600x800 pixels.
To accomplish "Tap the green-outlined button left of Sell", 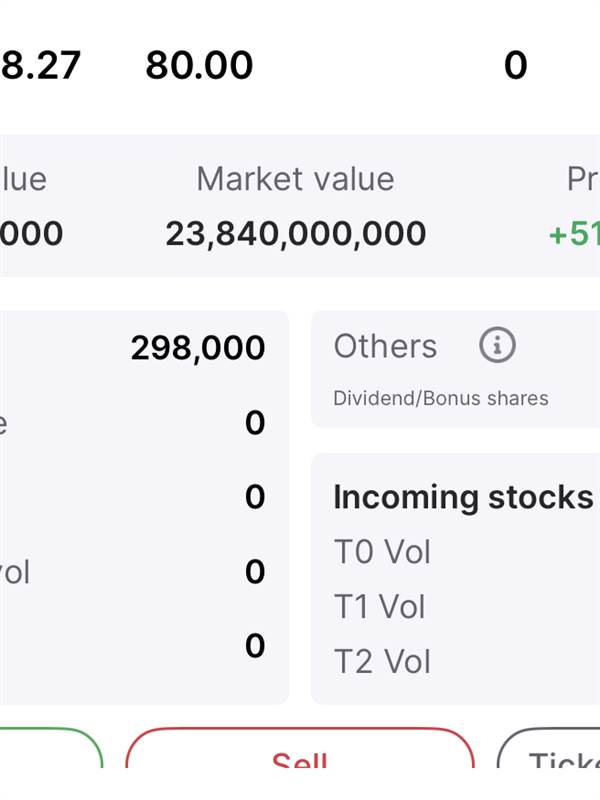I will point(50,752).
